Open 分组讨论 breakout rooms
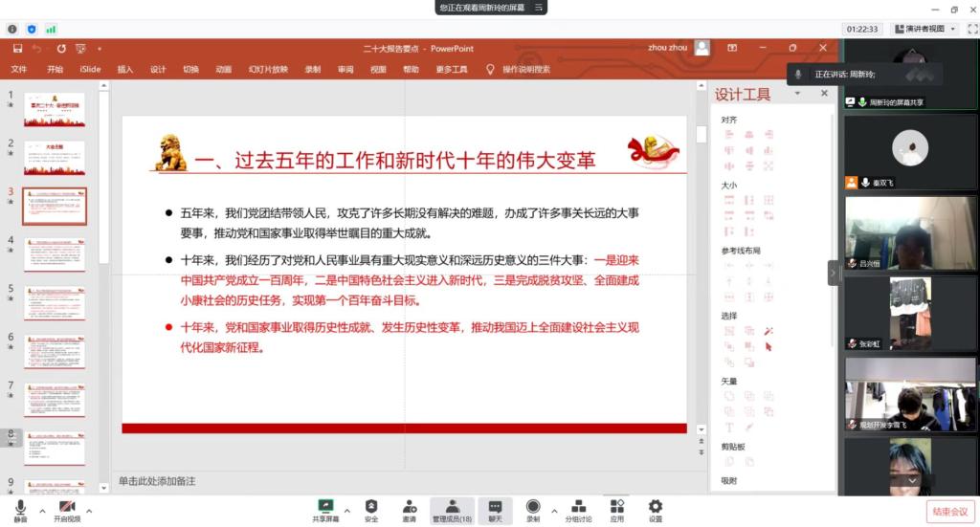 pyautogui.click(x=577, y=508)
